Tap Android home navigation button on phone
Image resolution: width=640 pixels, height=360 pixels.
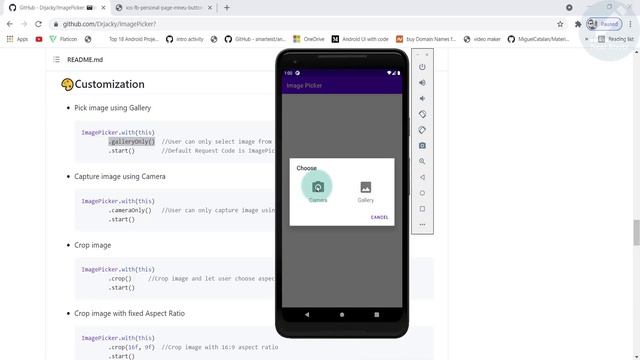(x=342, y=315)
